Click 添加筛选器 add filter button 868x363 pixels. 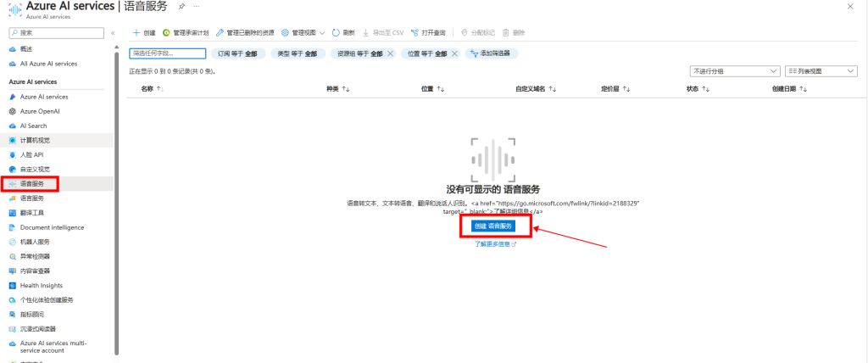tap(492, 53)
